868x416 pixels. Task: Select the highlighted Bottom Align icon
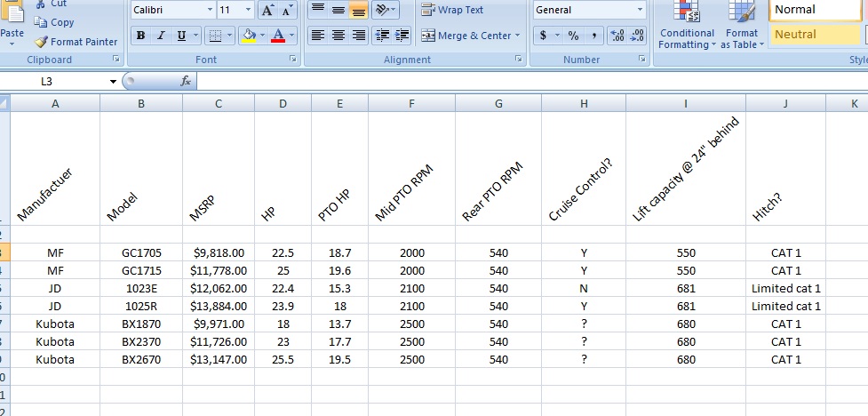pos(359,10)
